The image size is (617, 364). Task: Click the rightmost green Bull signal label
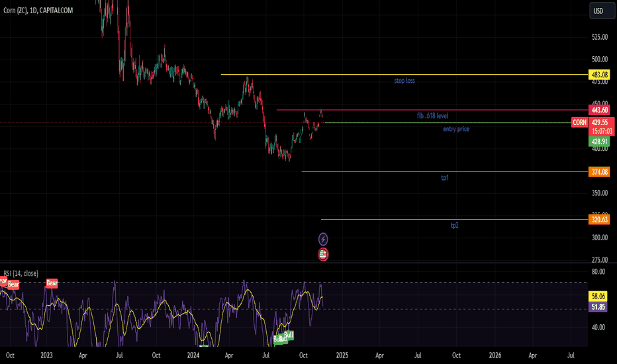(x=289, y=336)
